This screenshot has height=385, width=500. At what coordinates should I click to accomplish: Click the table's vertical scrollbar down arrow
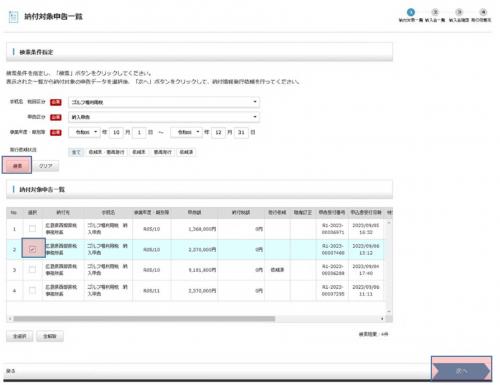[389, 311]
